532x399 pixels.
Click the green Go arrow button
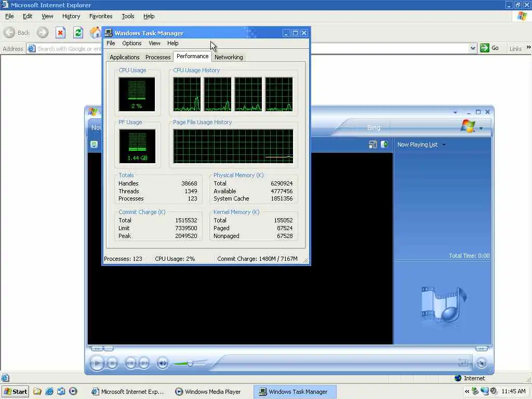click(x=485, y=48)
